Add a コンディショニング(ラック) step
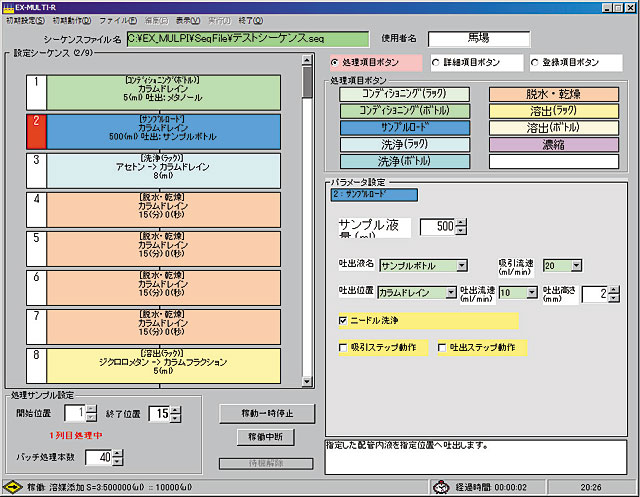 click(x=404, y=94)
